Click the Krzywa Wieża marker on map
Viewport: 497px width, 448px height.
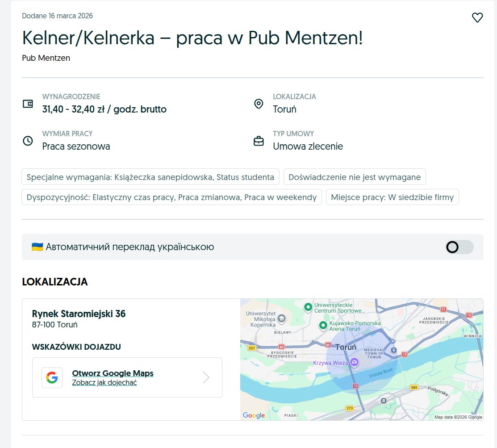coord(355,362)
